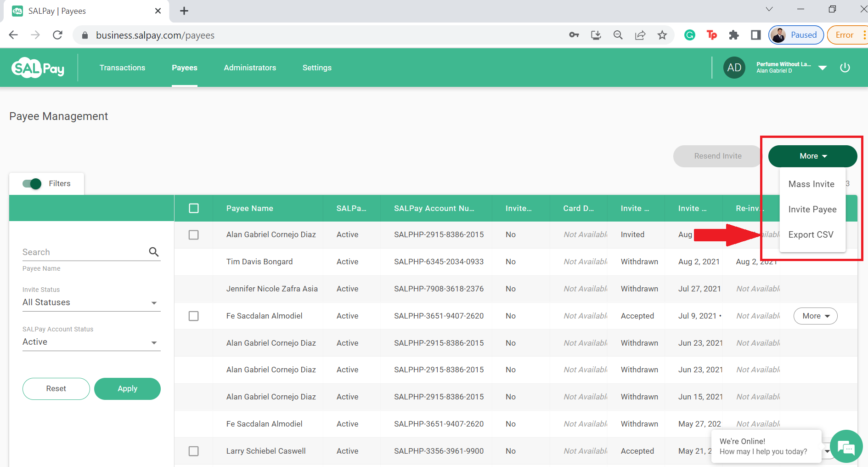
Task: Toggle the browser side panel
Action: point(755,35)
